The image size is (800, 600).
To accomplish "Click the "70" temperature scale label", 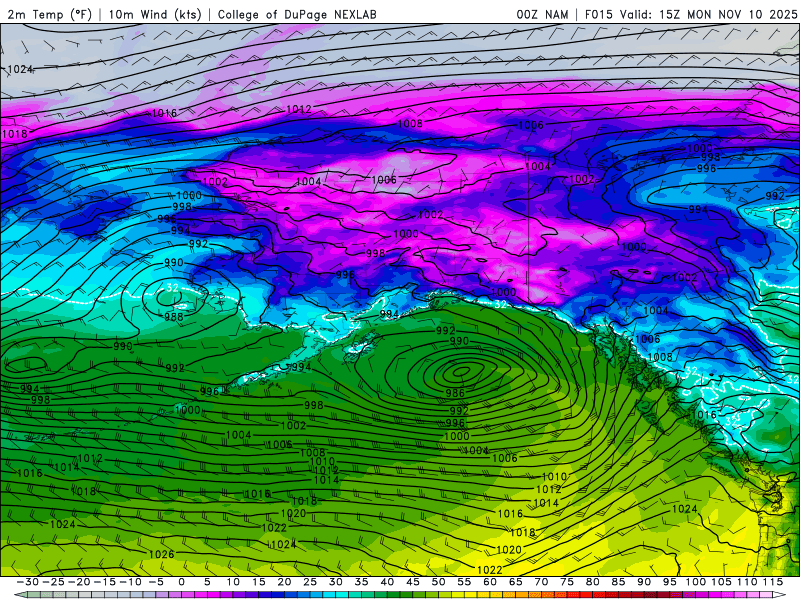I will click(541, 582).
